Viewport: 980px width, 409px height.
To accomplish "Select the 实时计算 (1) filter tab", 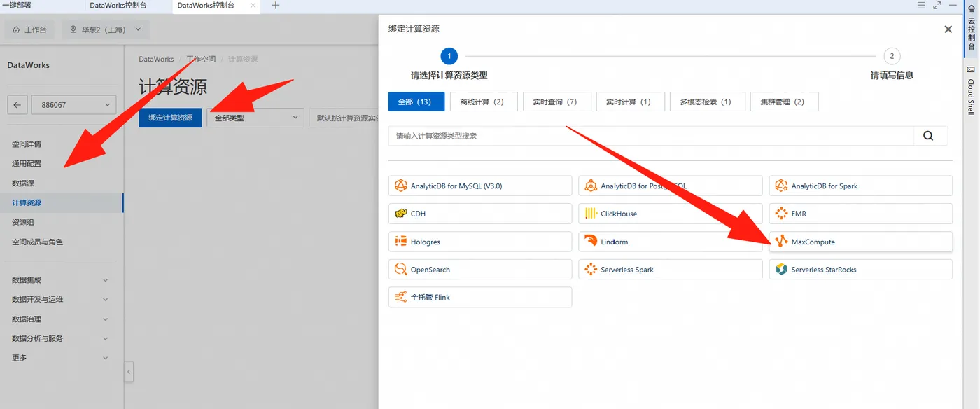I will point(631,102).
